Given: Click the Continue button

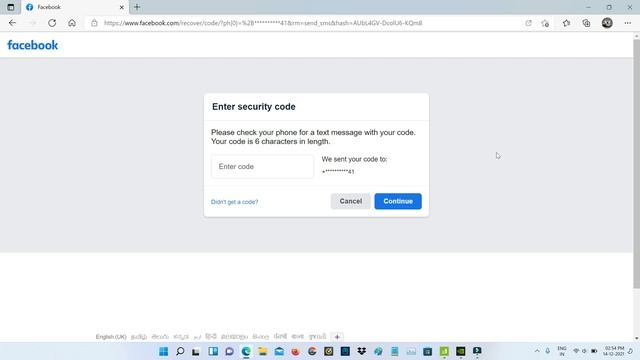Looking at the screenshot, I should [398, 201].
